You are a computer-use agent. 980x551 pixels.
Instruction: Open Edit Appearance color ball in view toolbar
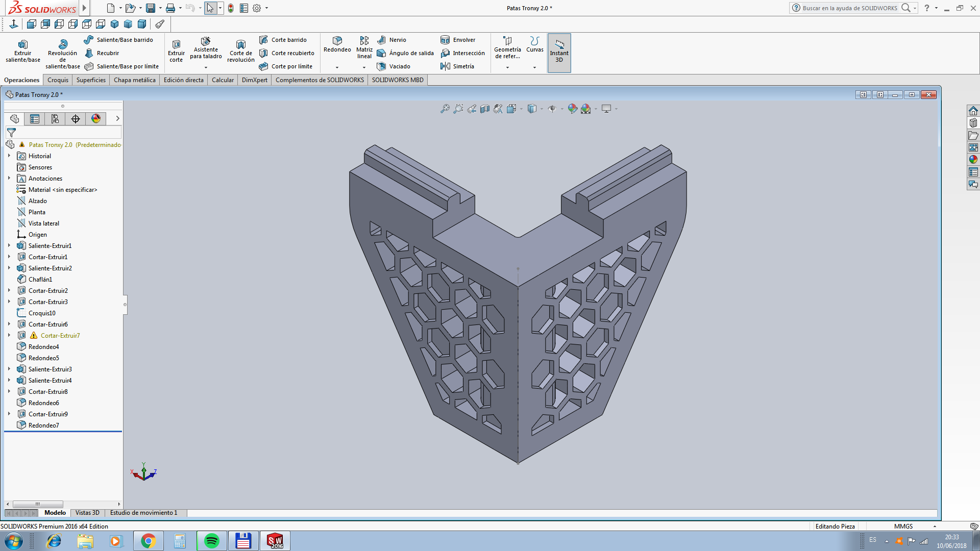coord(573,109)
